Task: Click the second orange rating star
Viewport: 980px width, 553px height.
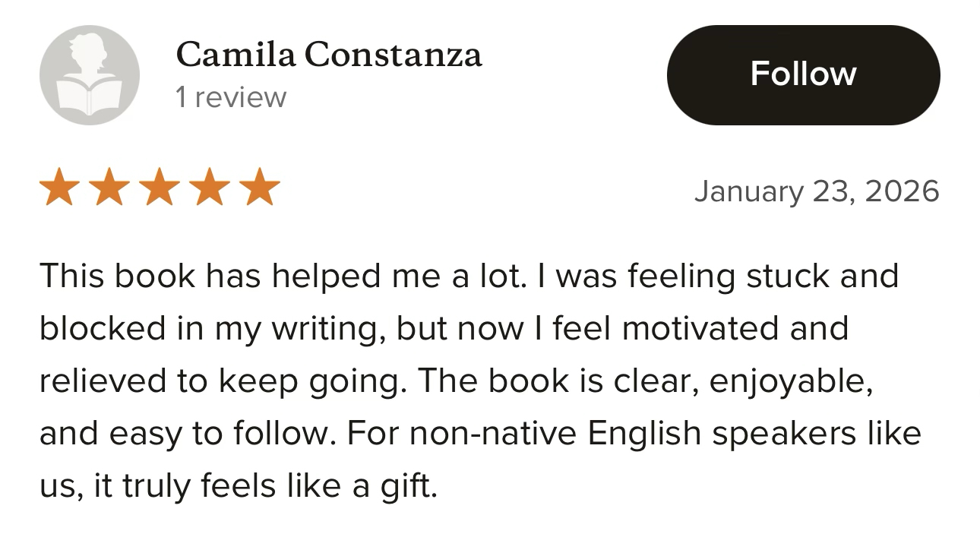Action: (x=109, y=188)
